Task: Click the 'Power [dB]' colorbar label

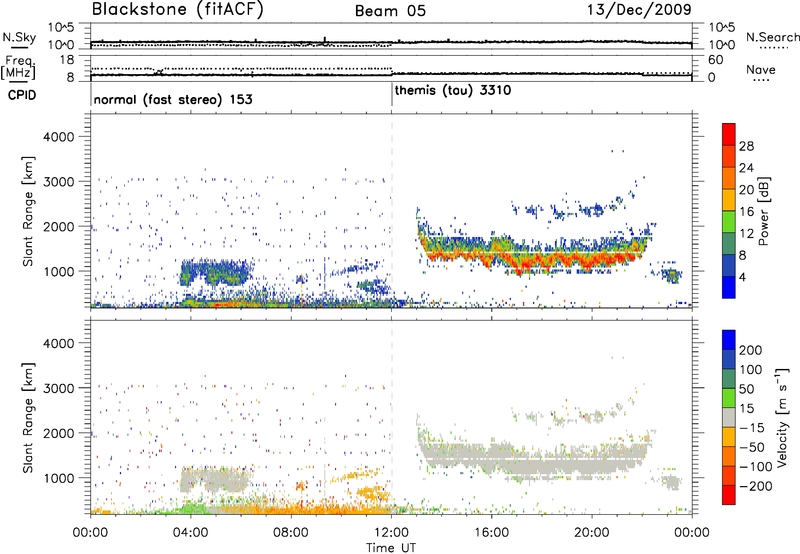Action: pos(764,211)
